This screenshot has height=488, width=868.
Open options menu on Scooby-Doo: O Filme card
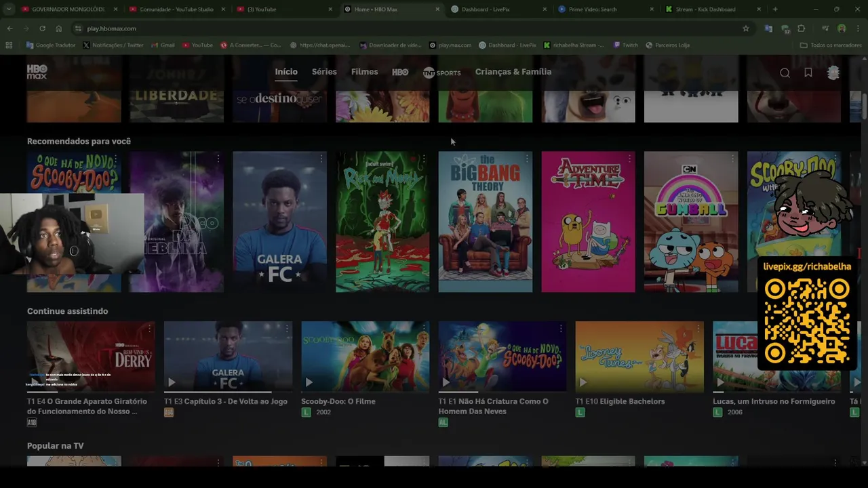[424, 329]
